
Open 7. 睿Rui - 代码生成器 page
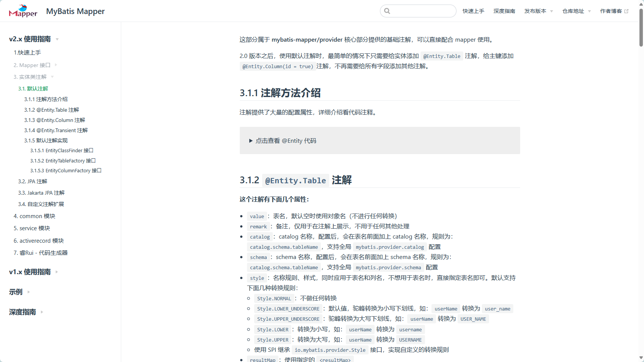(x=41, y=253)
